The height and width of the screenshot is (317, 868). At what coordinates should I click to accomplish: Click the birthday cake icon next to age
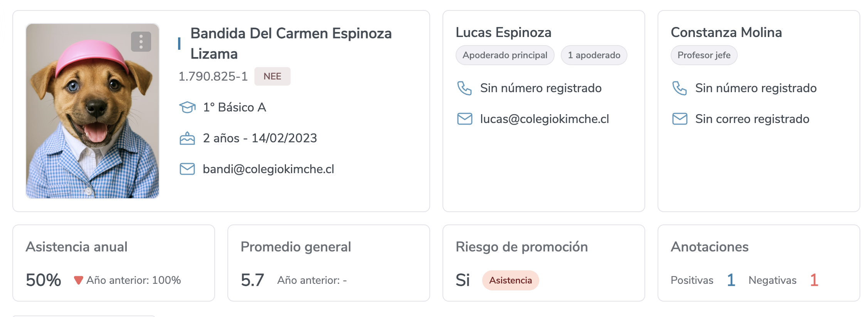[x=187, y=138]
